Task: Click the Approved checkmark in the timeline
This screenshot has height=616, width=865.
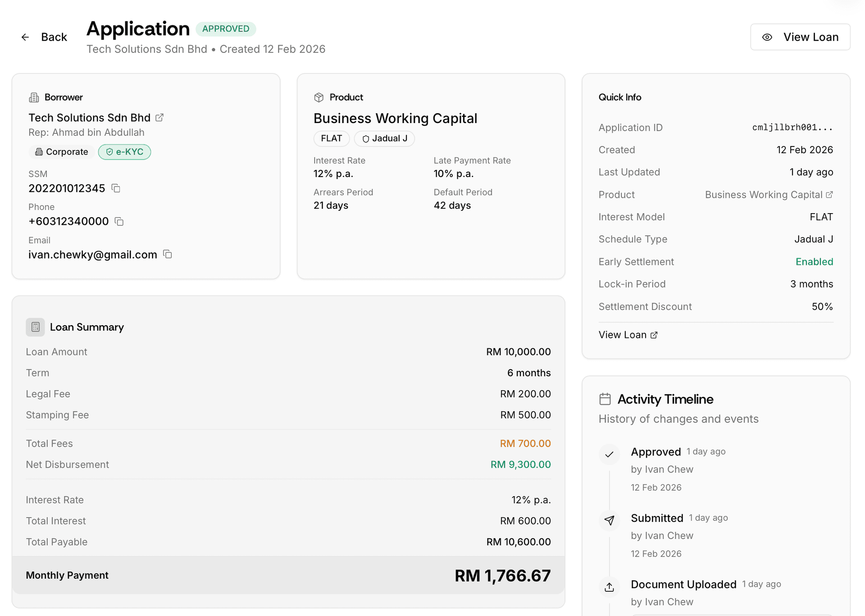Action: point(609,454)
